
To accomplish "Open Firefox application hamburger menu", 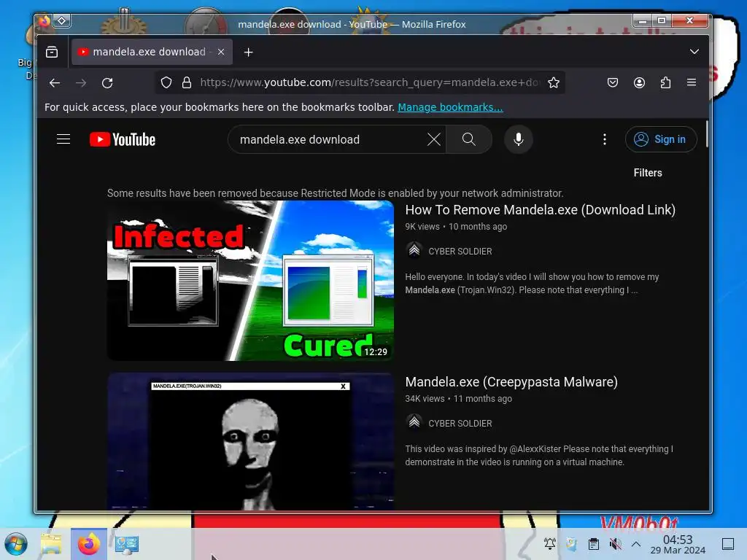I will [x=692, y=82].
